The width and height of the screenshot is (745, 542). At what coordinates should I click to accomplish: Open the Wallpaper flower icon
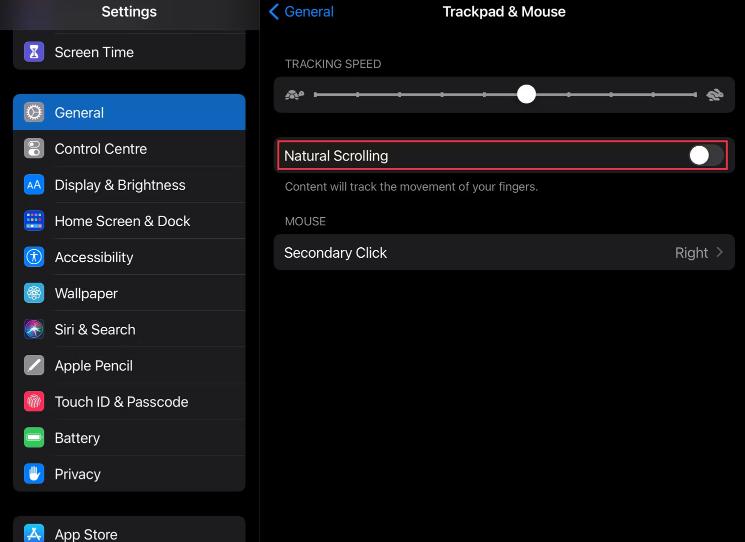tap(34, 293)
